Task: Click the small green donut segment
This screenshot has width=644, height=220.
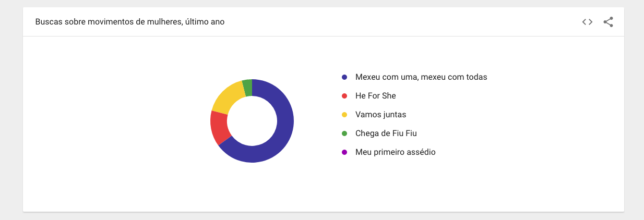Action: [247, 88]
